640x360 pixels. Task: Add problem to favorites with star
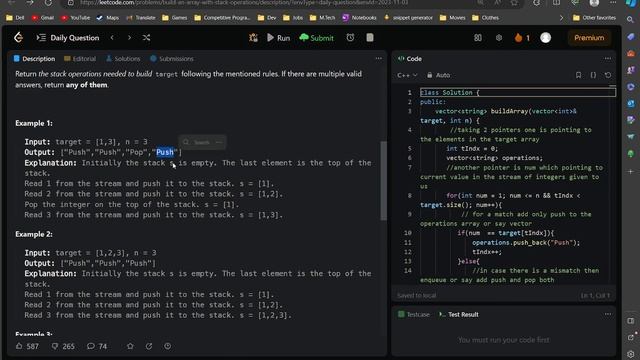[x=130, y=346]
